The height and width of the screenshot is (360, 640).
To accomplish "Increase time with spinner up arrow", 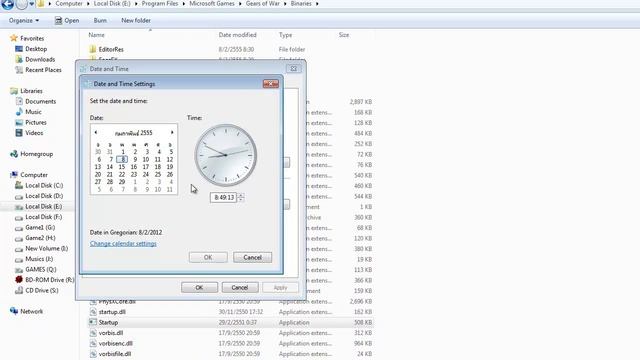I will point(241,195).
